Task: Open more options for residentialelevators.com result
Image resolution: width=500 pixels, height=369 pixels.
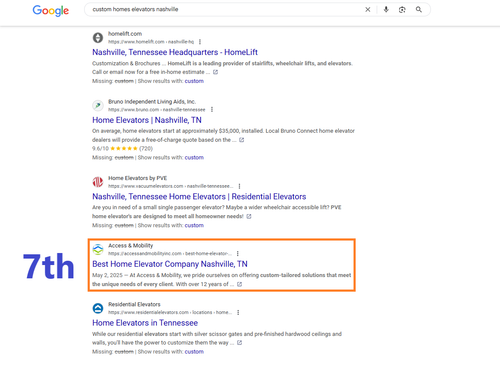Action: [x=238, y=312]
